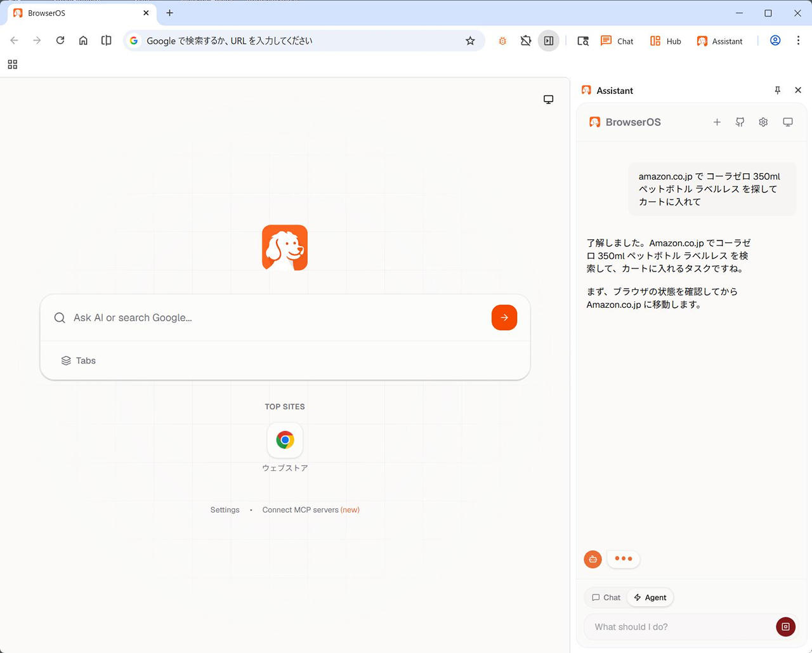The height and width of the screenshot is (653, 812).
Task: Switch to Agent mode in assistant
Action: point(650,597)
